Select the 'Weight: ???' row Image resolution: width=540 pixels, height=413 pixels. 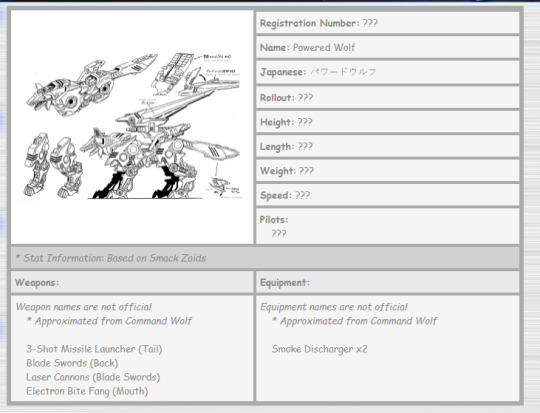tap(387, 171)
